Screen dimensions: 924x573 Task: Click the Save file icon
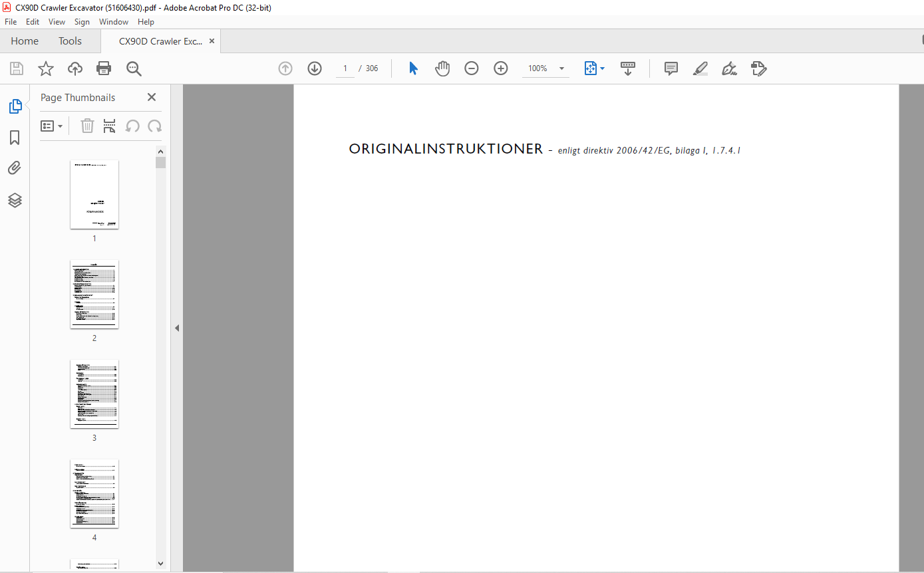tap(17, 68)
